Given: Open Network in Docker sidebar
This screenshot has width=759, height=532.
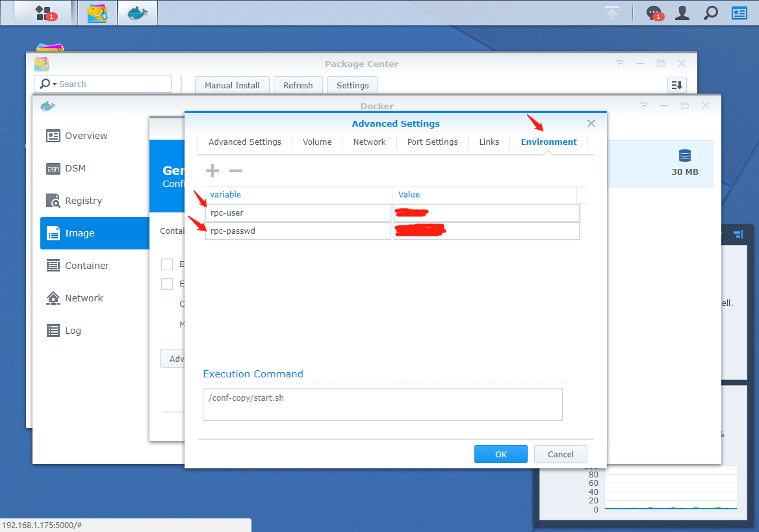Looking at the screenshot, I should [95, 298].
